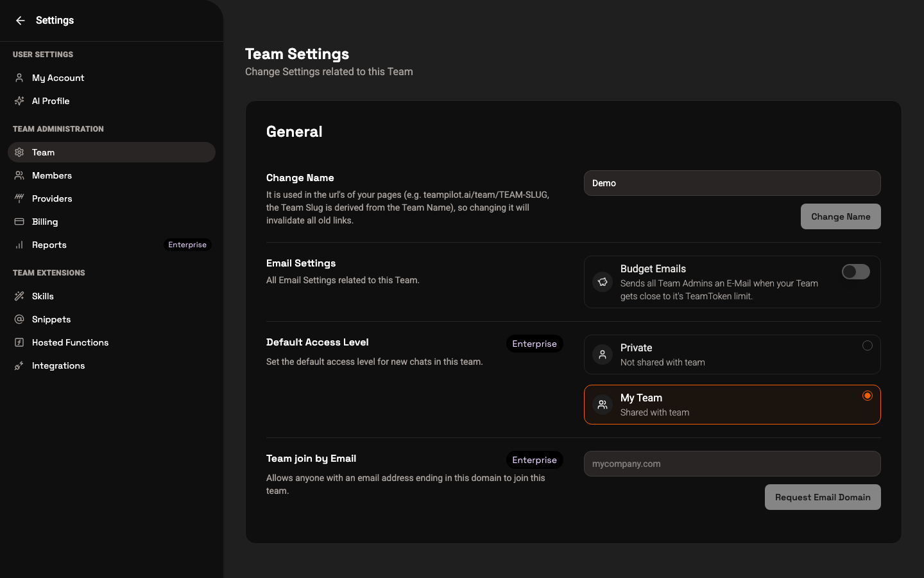The height and width of the screenshot is (578, 924).
Task: Open Hosted Functions
Action: click(x=112, y=342)
